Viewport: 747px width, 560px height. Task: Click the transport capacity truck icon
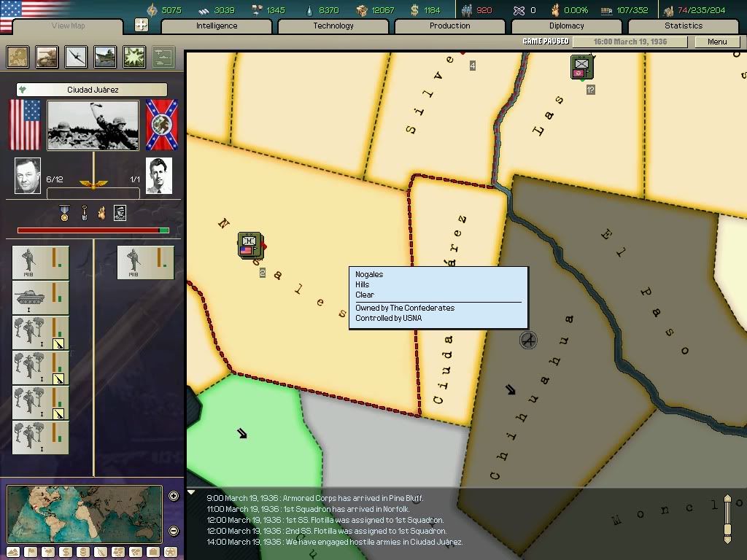click(606, 10)
